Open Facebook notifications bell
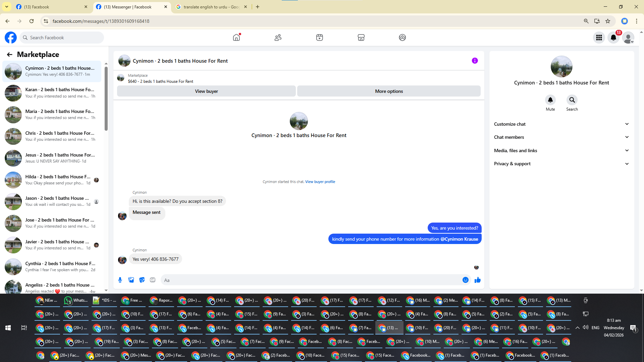Viewport: 644px width, 362px height. point(613,38)
